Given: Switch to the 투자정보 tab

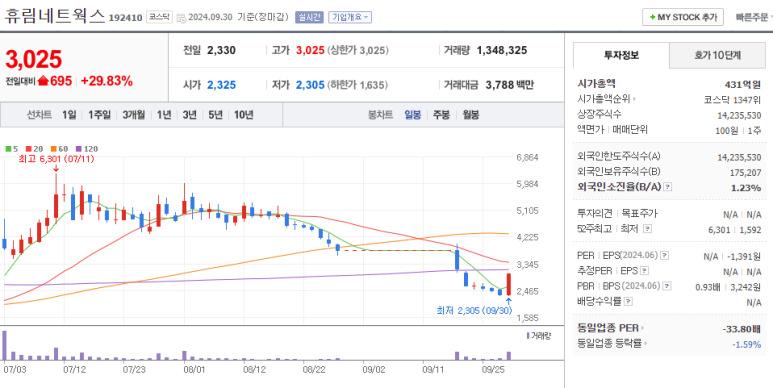Looking at the screenshot, I should pyautogui.click(x=621, y=55).
